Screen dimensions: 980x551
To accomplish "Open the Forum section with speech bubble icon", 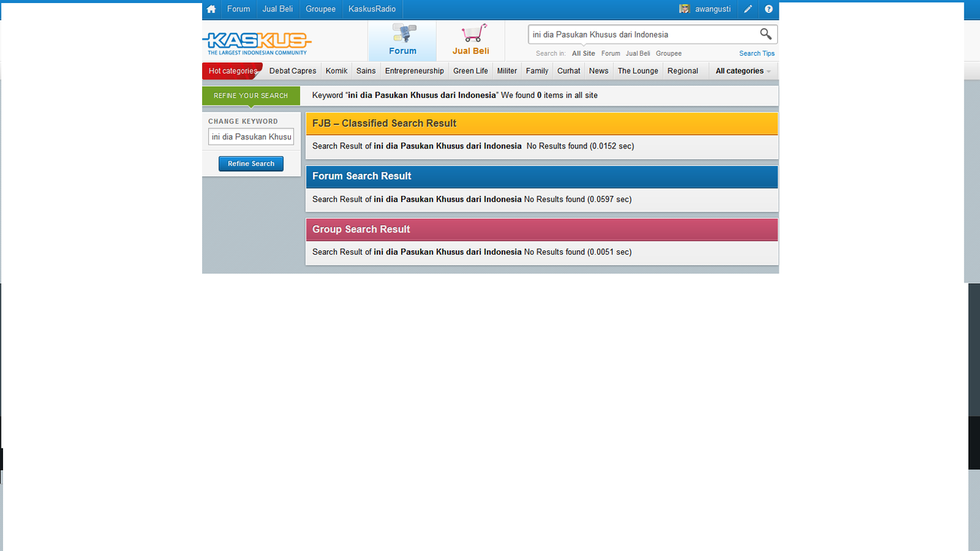I will [x=403, y=41].
